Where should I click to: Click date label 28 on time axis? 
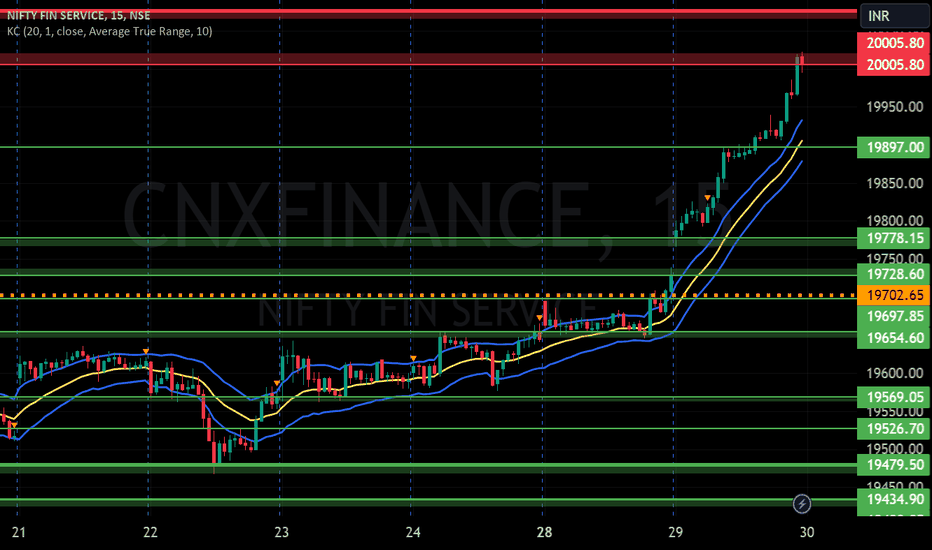(544, 532)
